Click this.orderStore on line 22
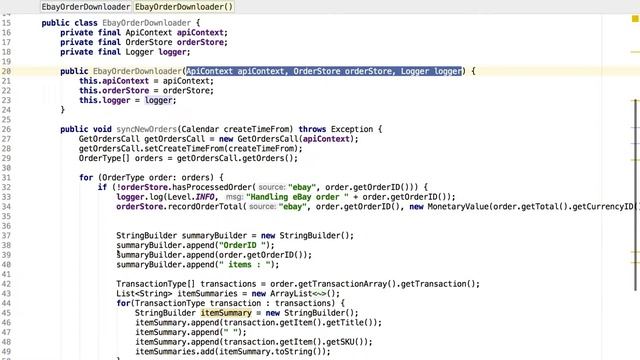 [114, 91]
